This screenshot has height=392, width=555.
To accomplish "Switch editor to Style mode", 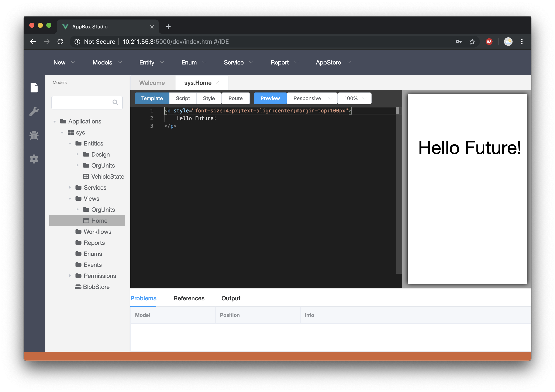I will [x=209, y=98].
